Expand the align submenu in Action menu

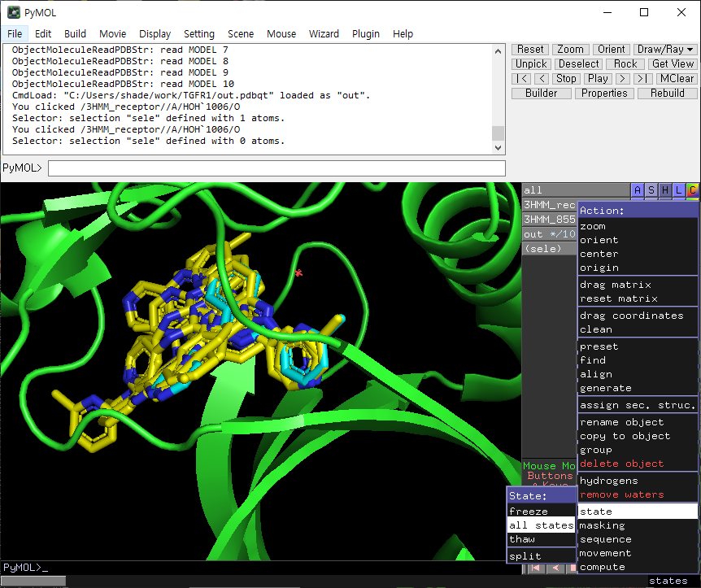[x=638, y=374]
